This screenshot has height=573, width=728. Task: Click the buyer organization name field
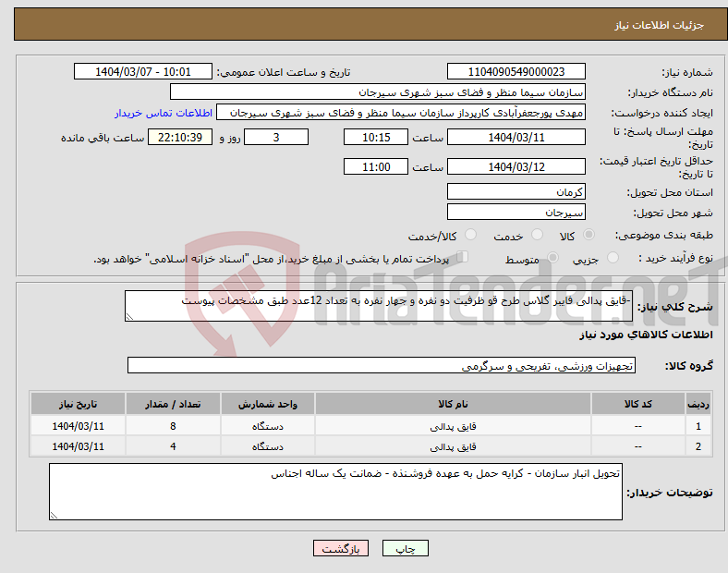tap(378, 91)
